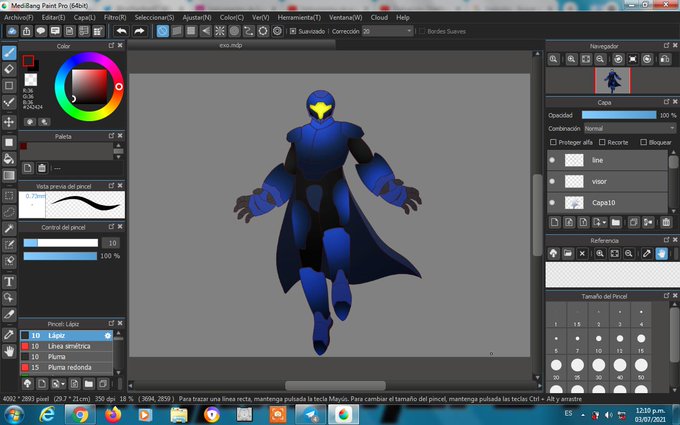
Task: Open Telegram from taskbar
Action: click(x=311, y=415)
